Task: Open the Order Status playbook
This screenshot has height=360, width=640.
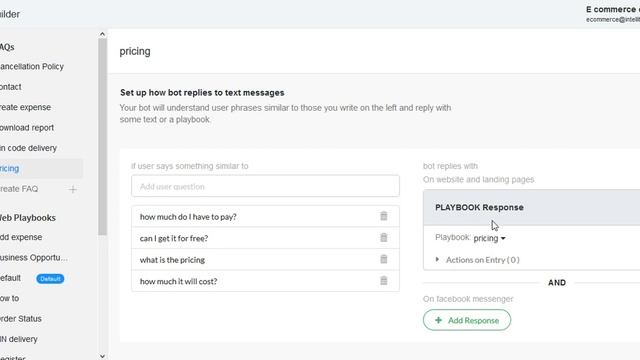Action: 20,319
